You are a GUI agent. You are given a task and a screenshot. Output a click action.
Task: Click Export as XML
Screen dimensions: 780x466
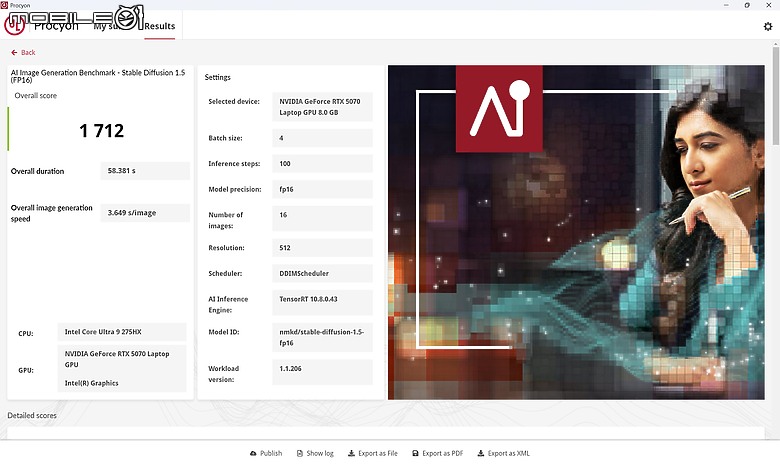click(x=503, y=453)
